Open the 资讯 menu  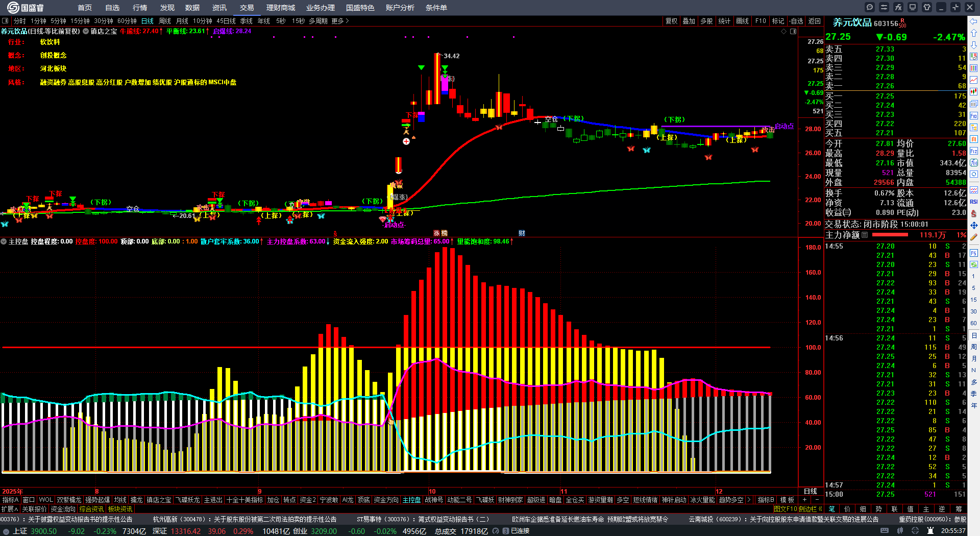(219, 8)
